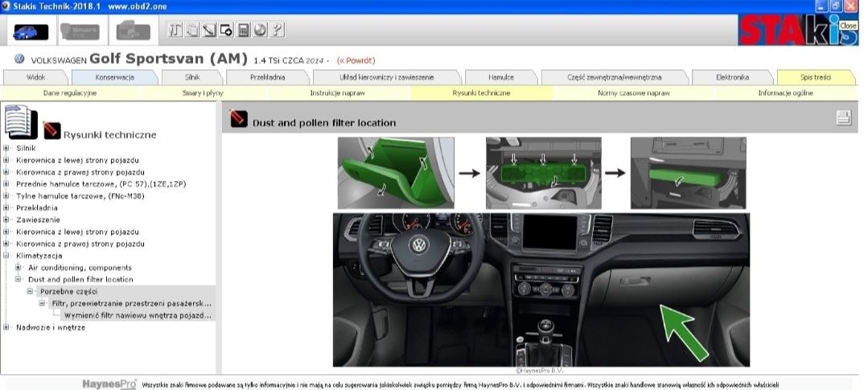Expand the Silnik tree node
The height and width of the screenshot is (390, 868).
point(6,148)
